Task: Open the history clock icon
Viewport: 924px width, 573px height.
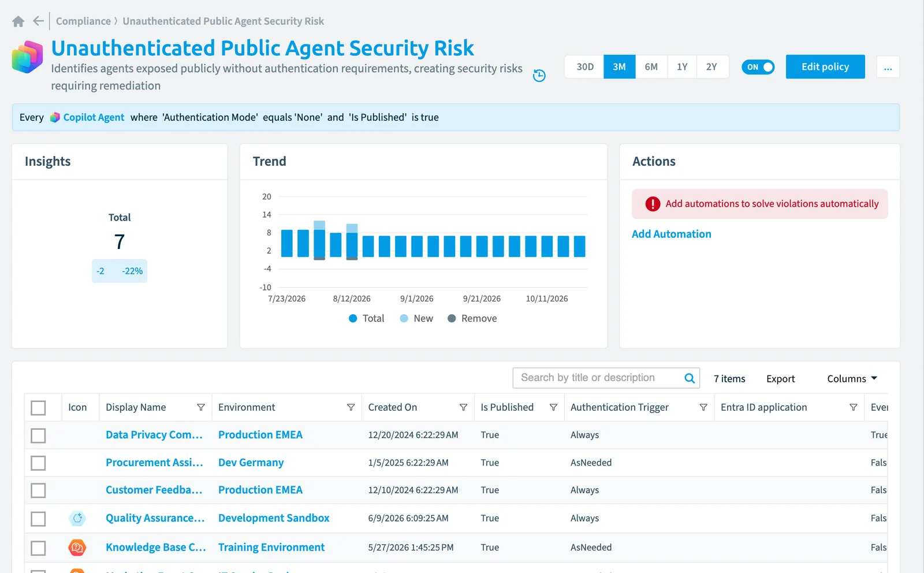Action: click(539, 76)
